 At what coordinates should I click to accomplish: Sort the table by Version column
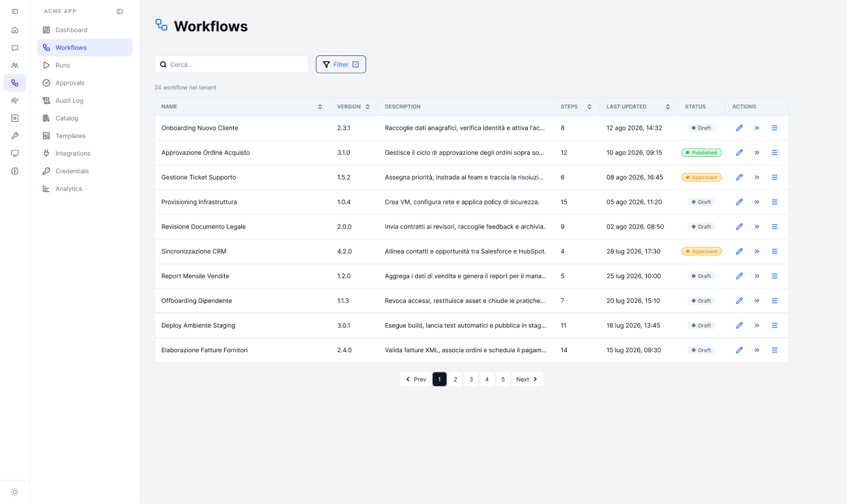click(367, 107)
